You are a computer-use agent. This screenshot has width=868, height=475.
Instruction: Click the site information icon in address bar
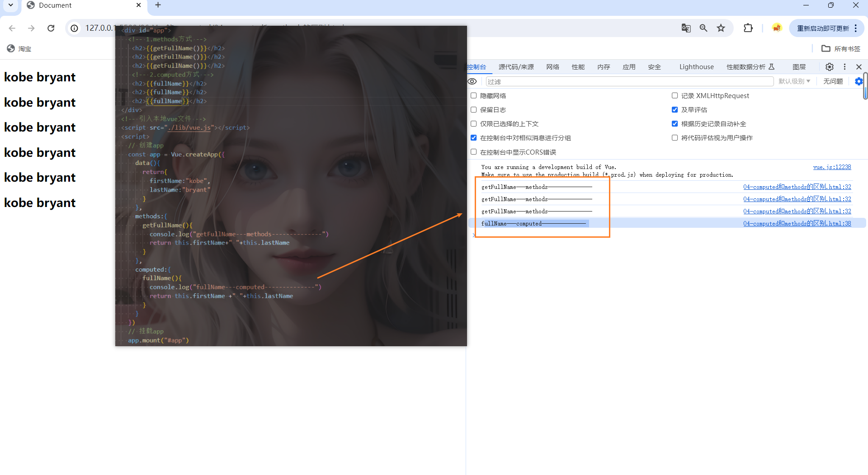75,28
